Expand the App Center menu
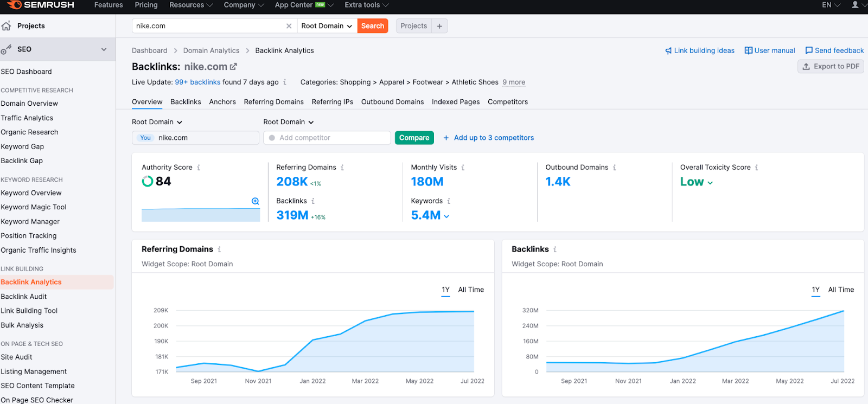 point(304,5)
